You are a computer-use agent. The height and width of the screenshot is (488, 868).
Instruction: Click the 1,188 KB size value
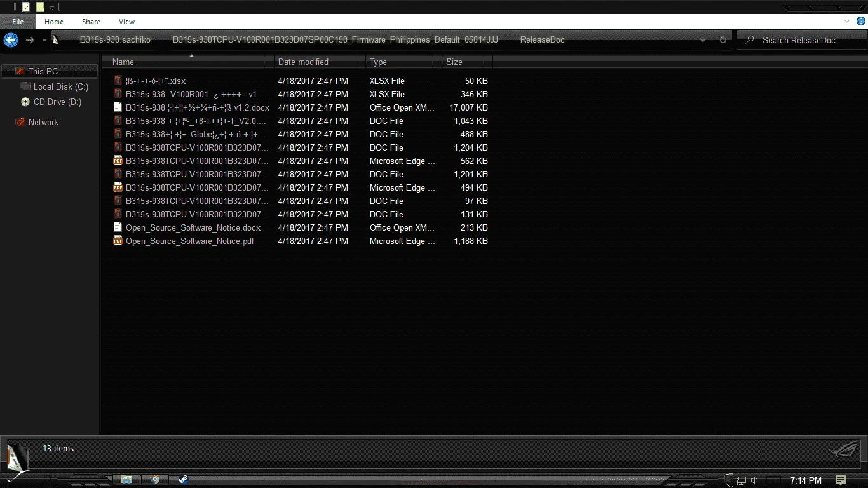click(x=471, y=241)
